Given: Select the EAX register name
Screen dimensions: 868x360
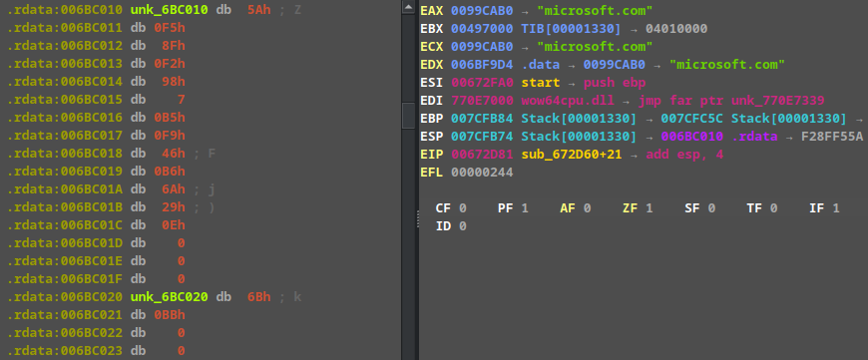Looking at the screenshot, I should (x=432, y=11).
